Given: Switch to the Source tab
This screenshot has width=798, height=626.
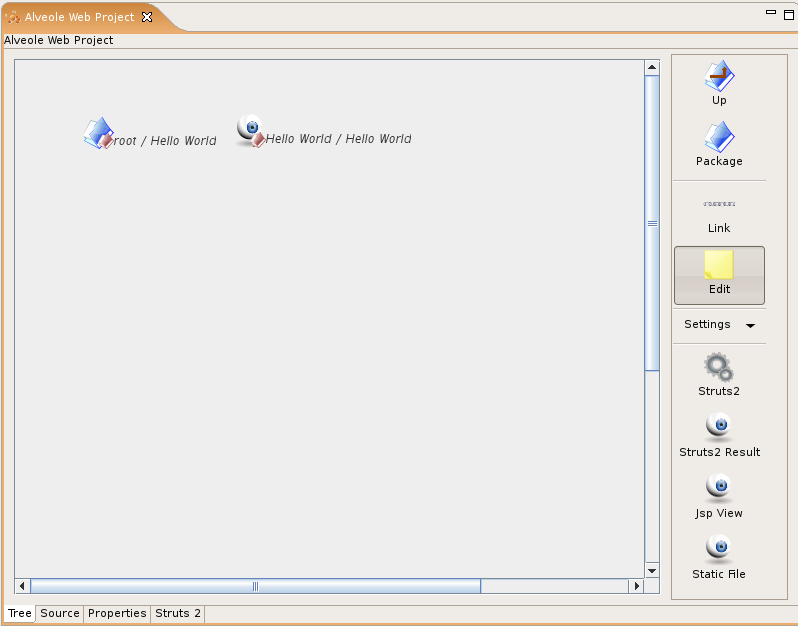Looking at the screenshot, I should click(60, 613).
